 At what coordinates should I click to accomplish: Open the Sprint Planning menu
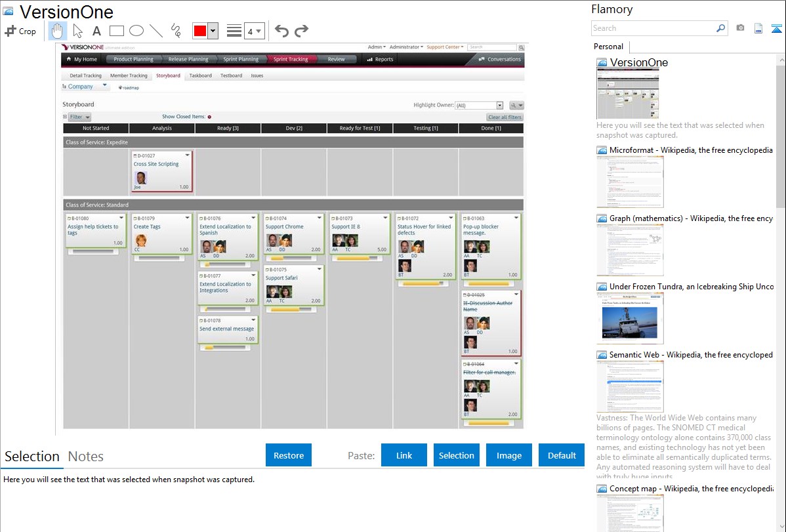click(x=241, y=59)
